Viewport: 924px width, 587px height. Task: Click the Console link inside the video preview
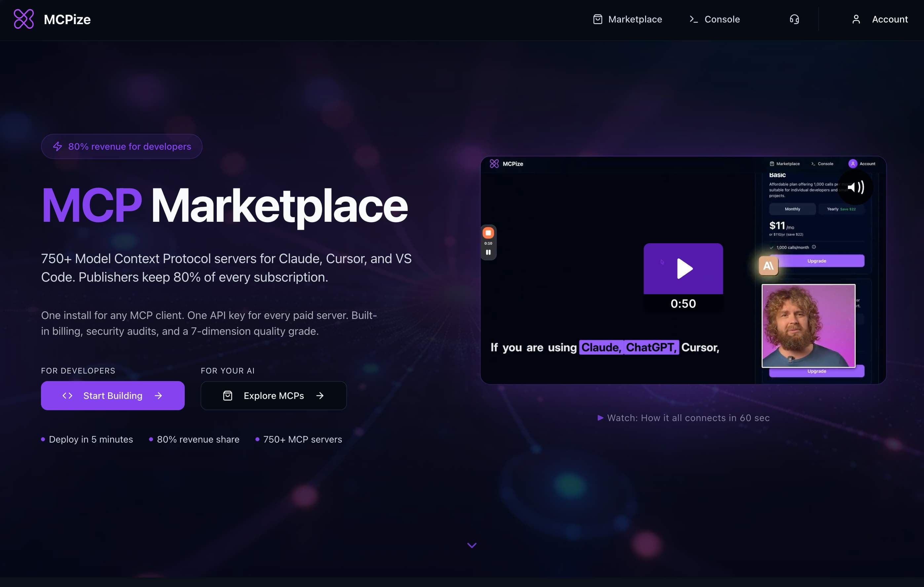pyautogui.click(x=822, y=164)
